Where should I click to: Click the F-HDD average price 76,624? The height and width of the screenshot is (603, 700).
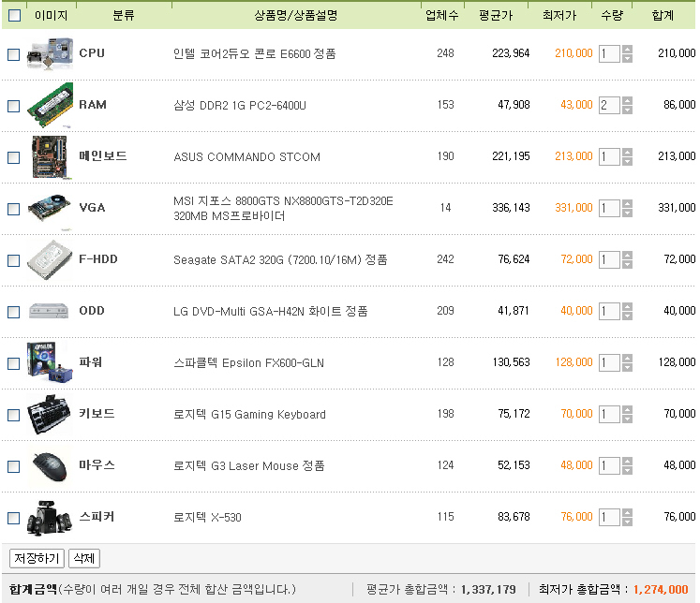tap(514, 259)
